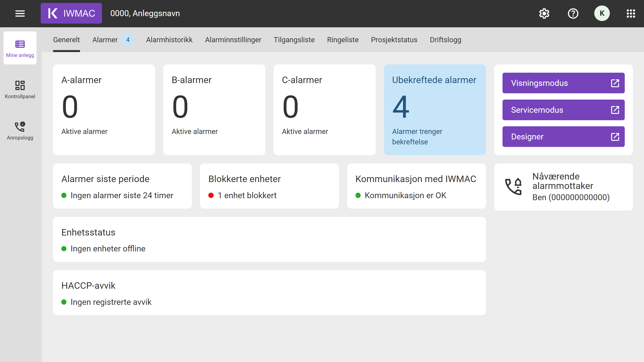This screenshot has width=644, height=362.
Task: Open settings gear in top bar
Action: [x=544, y=14]
